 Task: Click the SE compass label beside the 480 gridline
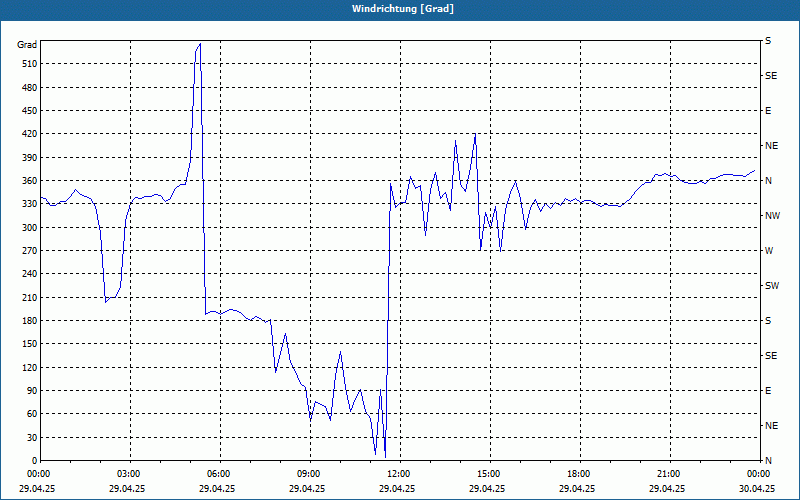[x=771, y=76]
